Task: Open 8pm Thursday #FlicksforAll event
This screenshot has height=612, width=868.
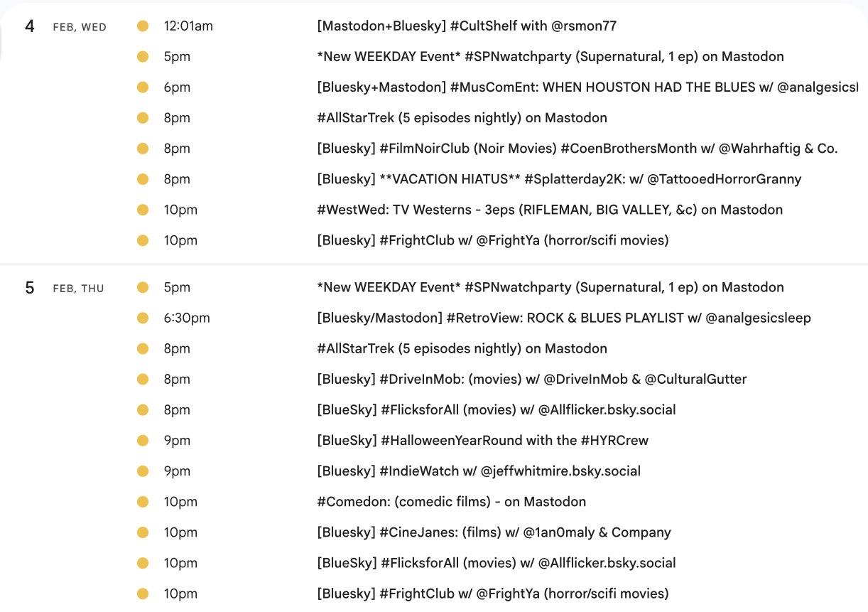Action: tap(496, 409)
